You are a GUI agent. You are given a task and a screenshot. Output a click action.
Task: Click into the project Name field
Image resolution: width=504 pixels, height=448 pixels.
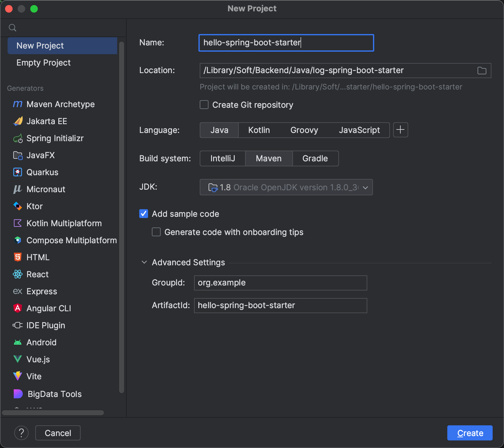coord(286,43)
